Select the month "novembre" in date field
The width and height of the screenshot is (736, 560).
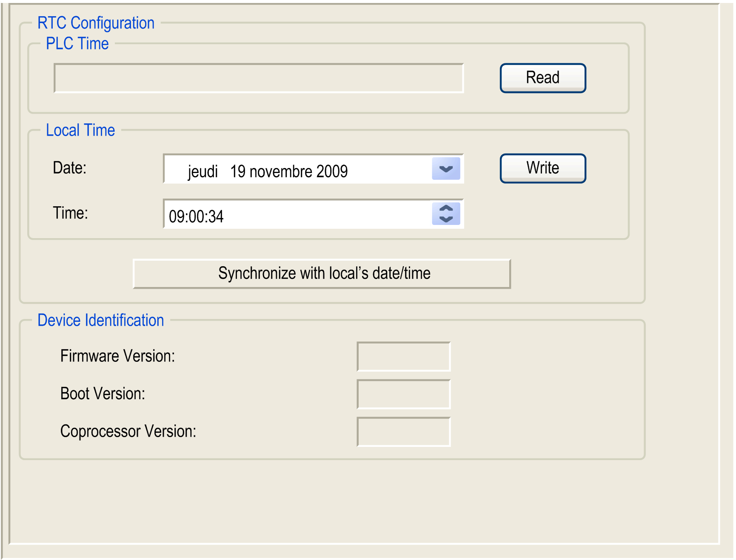click(281, 172)
